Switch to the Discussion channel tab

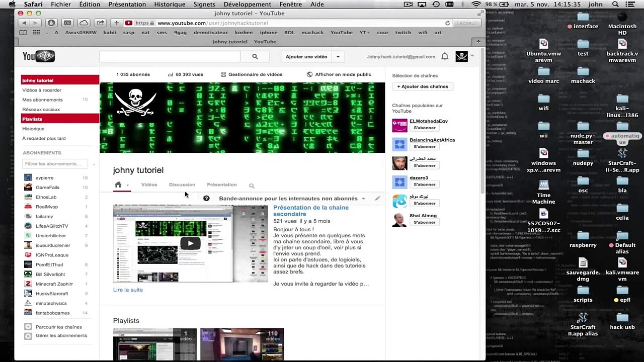[x=182, y=185]
